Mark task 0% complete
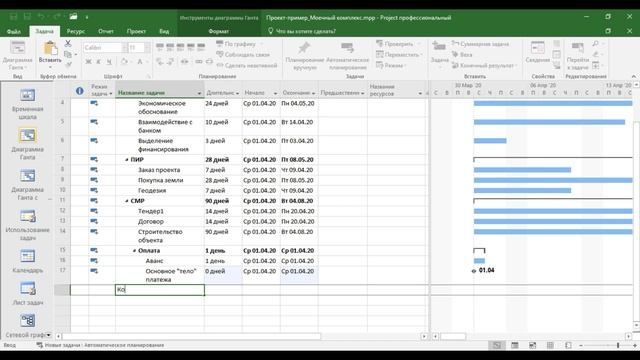This screenshot has width=640, height=360. [160, 47]
